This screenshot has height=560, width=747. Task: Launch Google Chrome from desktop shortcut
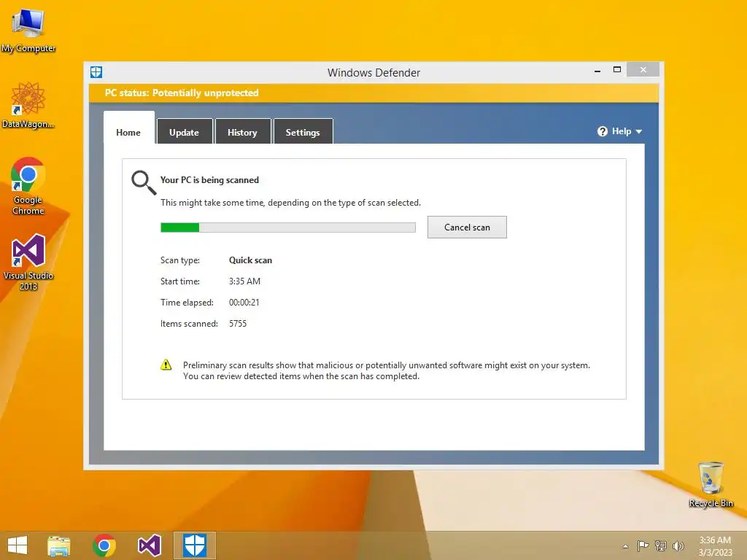tap(28, 186)
